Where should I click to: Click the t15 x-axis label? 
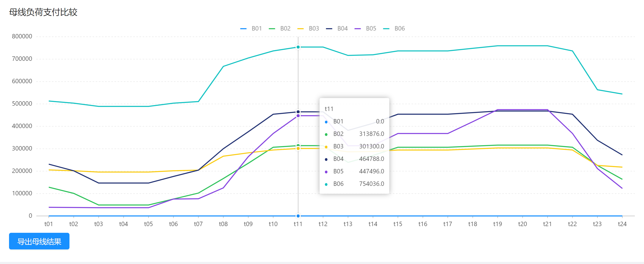(398, 224)
